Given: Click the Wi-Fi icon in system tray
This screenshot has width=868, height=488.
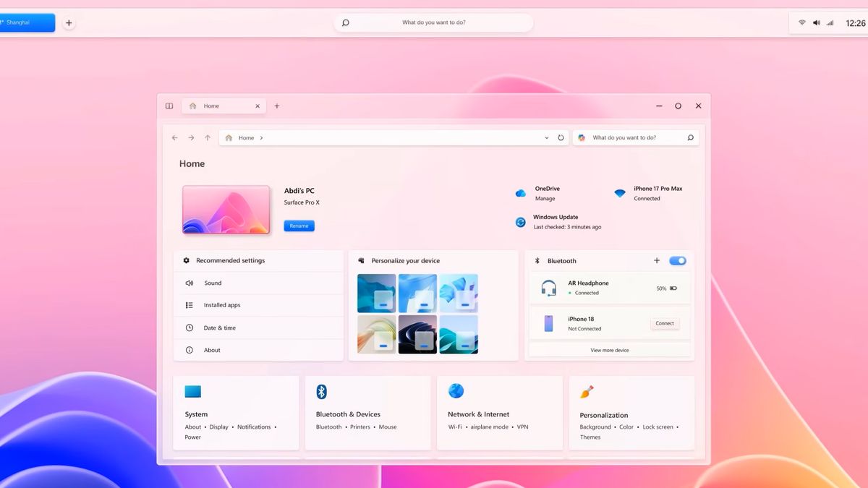Looking at the screenshot, I should (802, 22).
